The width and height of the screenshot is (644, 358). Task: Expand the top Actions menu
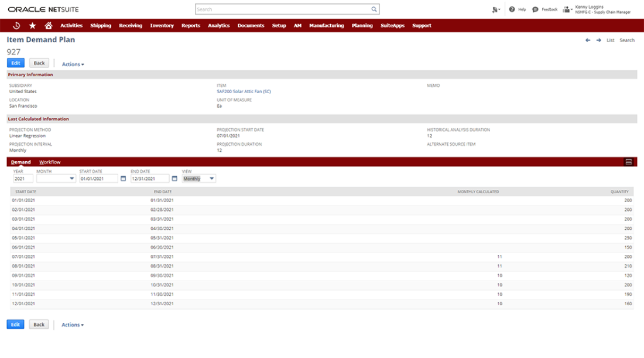tap(73, 64)
